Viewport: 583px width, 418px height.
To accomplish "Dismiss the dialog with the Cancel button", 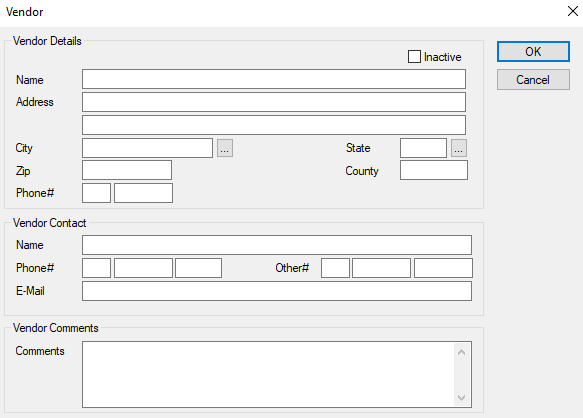I will 533,80.
